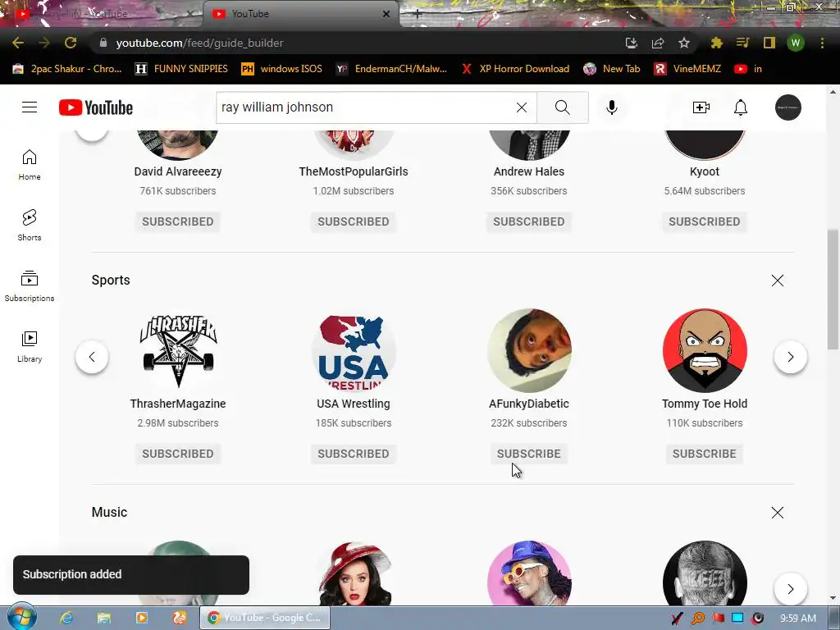Open Library in sidebar
The image size is (840, 630).
click(30, 347)
